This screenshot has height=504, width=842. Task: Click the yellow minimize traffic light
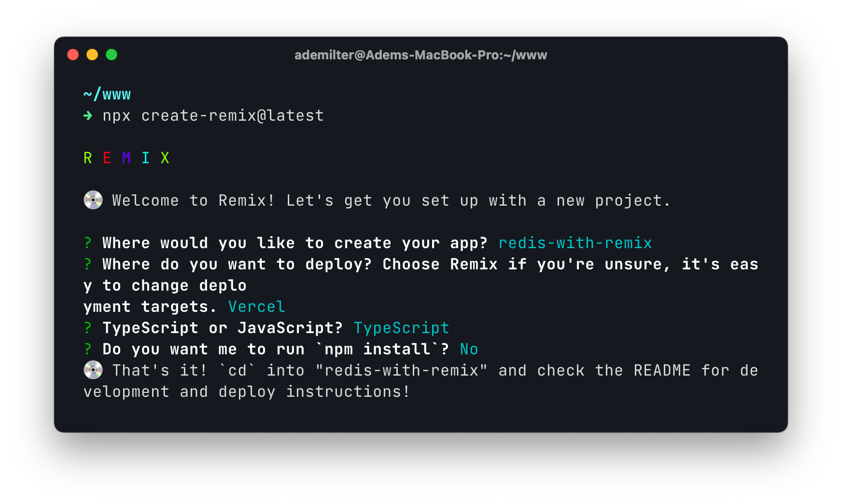pyautogui.click(x=92, y=55)
